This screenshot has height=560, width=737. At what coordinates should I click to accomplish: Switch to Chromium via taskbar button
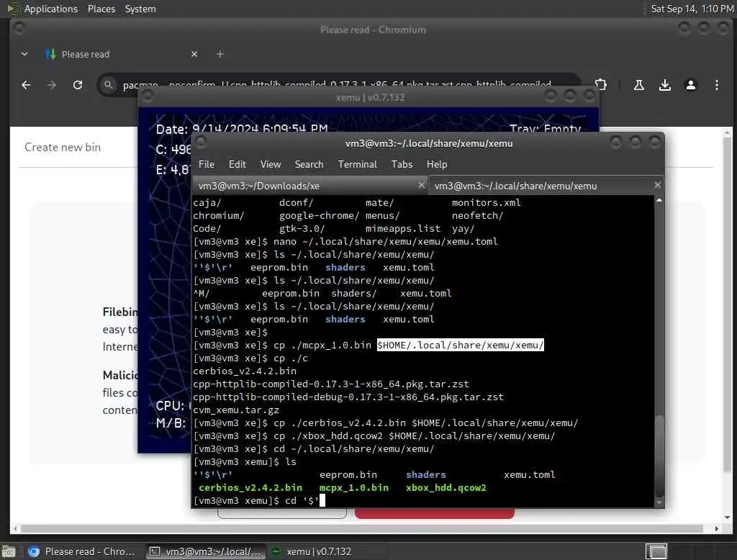click(x=83, y=551)
